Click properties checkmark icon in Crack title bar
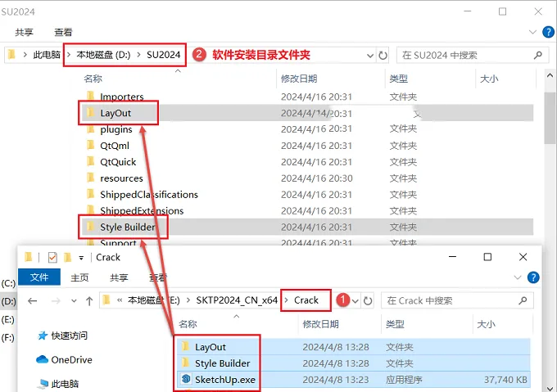 [x=52, y=257]
